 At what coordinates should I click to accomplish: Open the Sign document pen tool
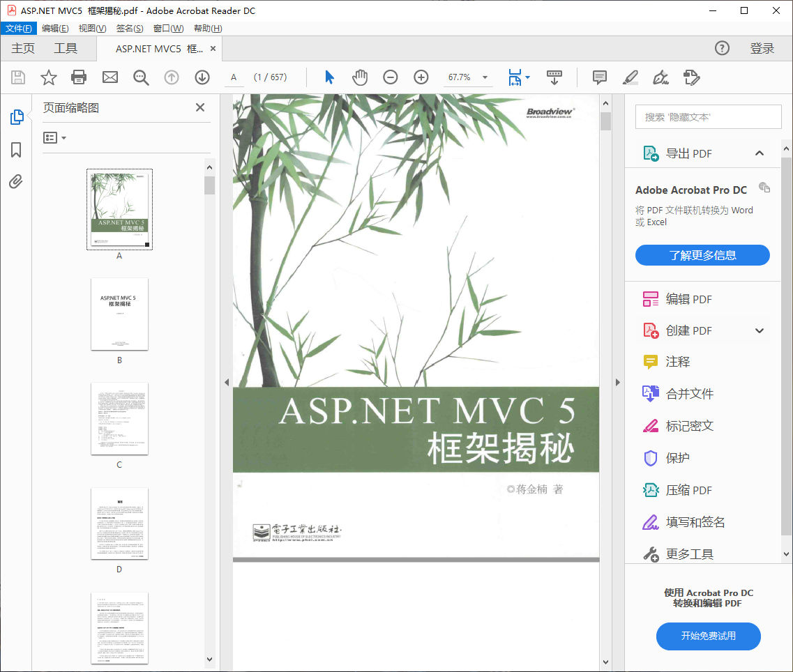tap(660, 77)
